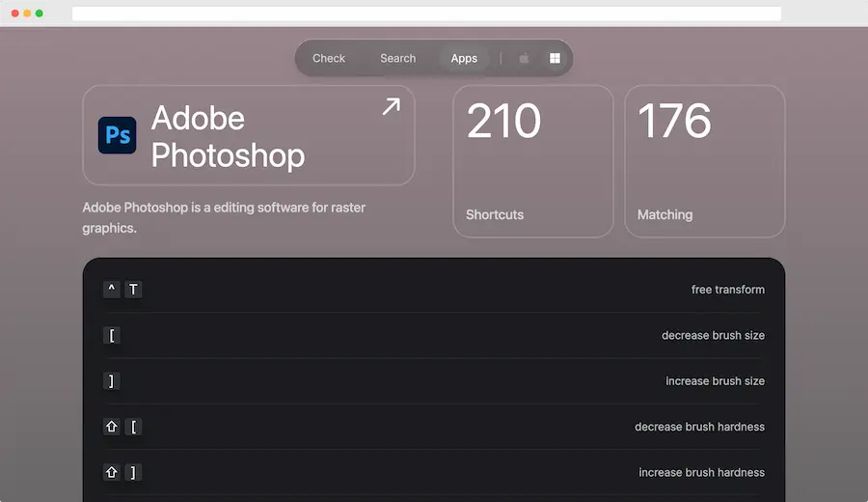The width and height of the screenshot is (868, 502).
Task: Close the browser window with red button
Action: pyautogui.click(x=14, y=14)
